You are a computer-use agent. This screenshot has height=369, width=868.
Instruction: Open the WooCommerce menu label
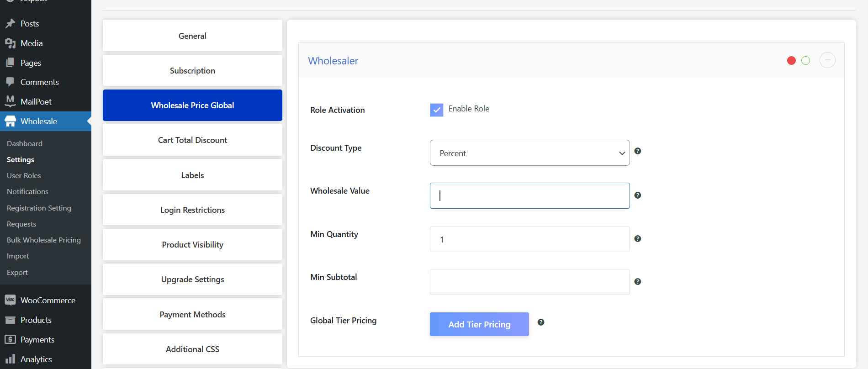(48, 300)
